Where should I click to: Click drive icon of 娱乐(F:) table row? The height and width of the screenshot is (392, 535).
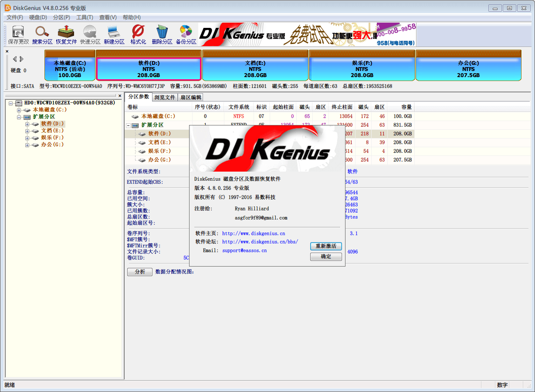click(x=142, y=151)
